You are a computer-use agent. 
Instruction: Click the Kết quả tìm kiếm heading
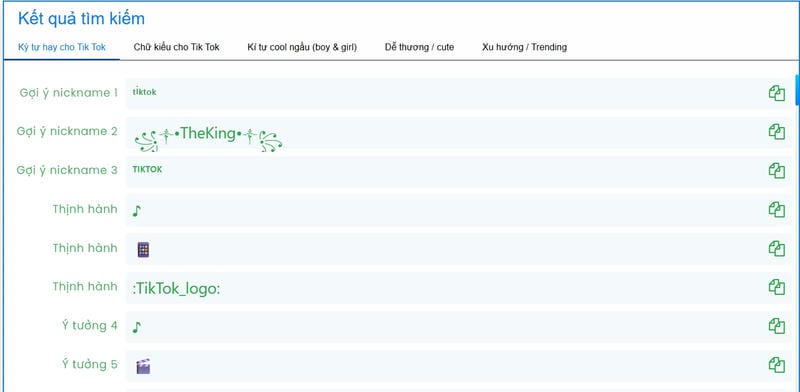point(81,19)
